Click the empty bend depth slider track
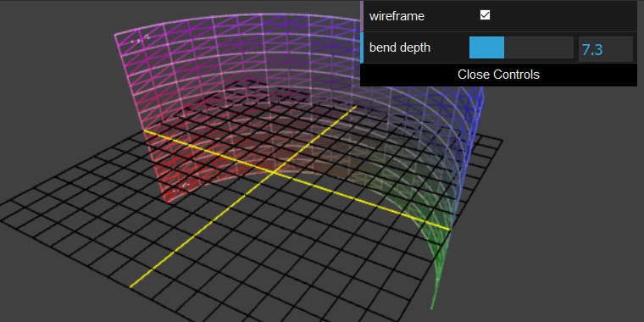The image size is (644, 322). [539, 47]
